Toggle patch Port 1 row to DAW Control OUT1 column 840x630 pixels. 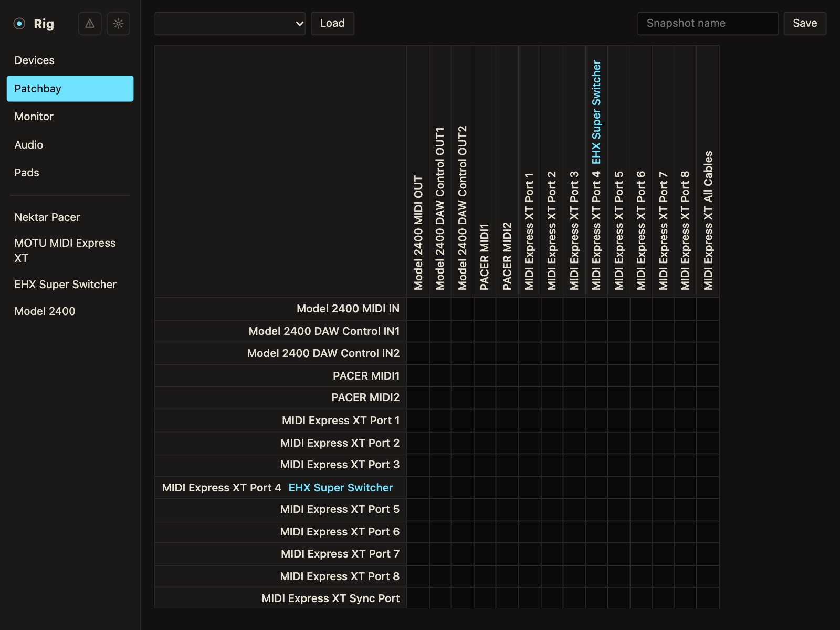(440, 421)
